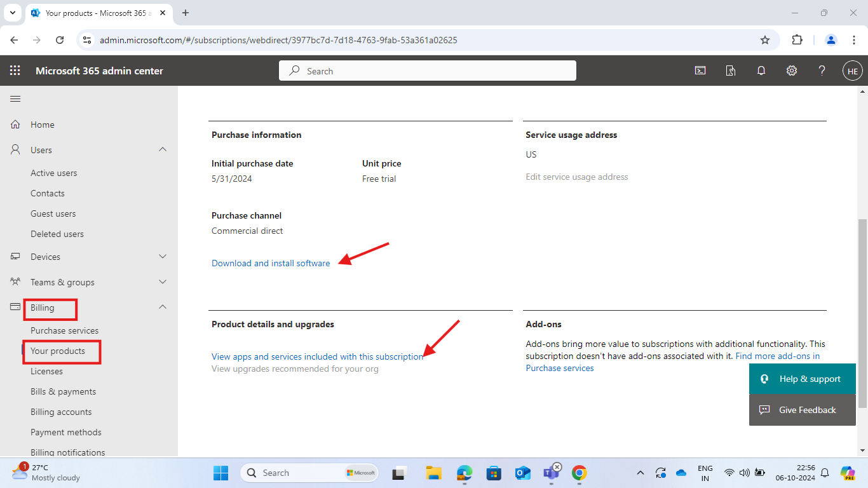This screenshot has height=488, width=868.
Task: Open Microsoft Teams from taskbar
Action: pos(551,473)
